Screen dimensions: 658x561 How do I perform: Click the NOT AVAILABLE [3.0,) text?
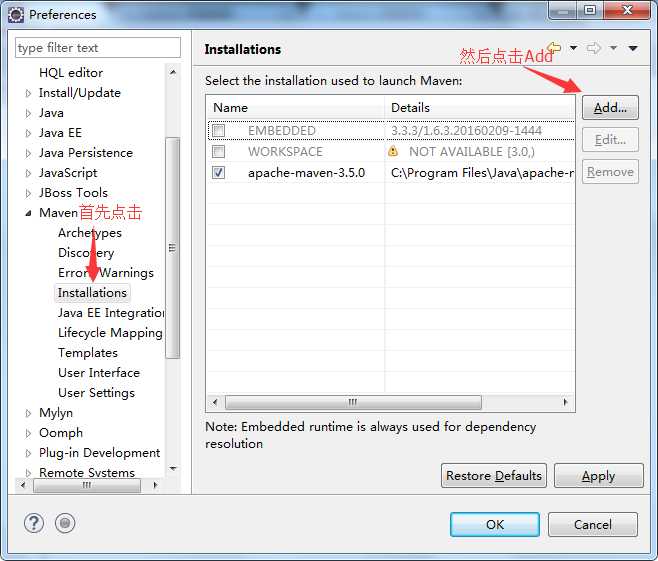472,151
